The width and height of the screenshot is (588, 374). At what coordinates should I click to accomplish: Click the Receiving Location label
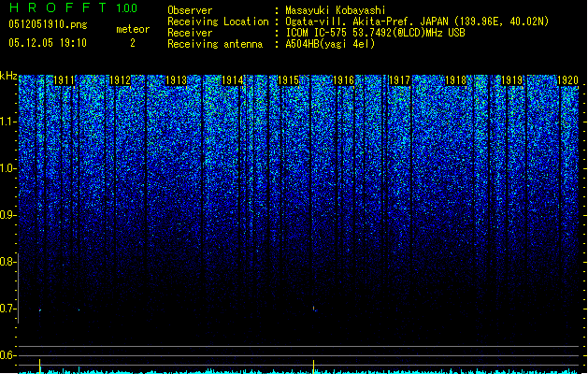click(x=218, y=22)
